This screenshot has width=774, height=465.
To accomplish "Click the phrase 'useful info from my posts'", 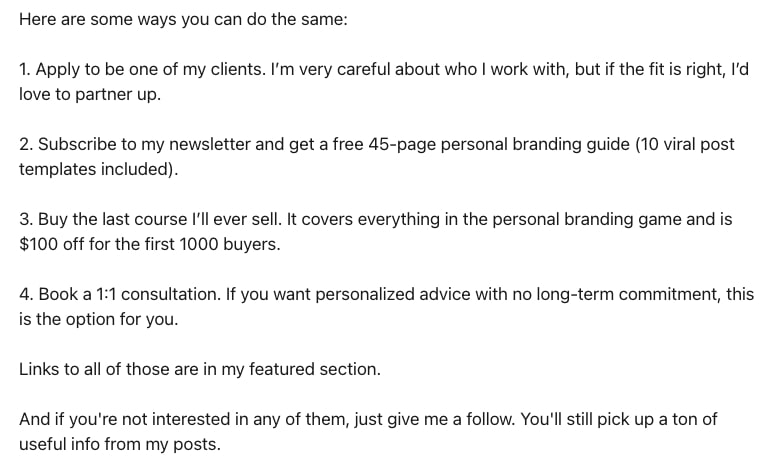I will [x=118, y=445].
